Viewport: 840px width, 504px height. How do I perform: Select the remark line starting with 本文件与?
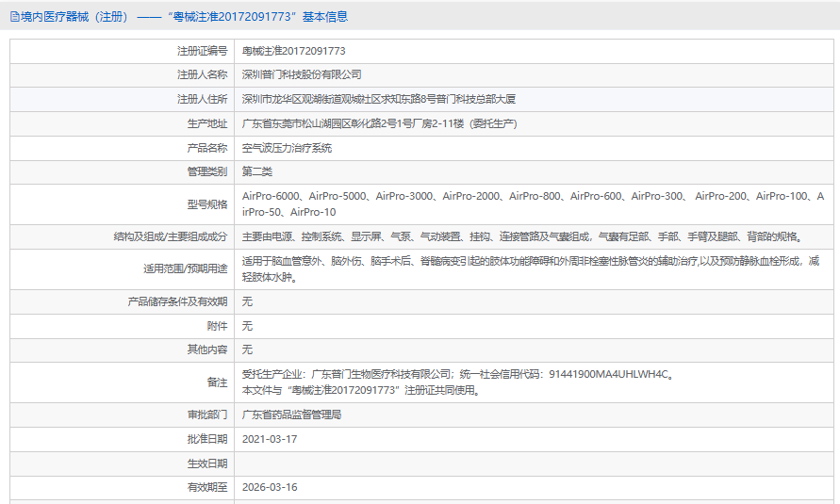362,391
